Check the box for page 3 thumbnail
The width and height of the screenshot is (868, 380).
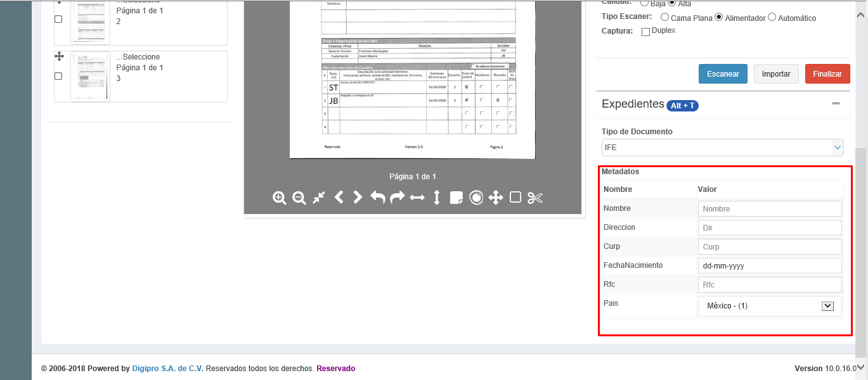pos(58,76)
